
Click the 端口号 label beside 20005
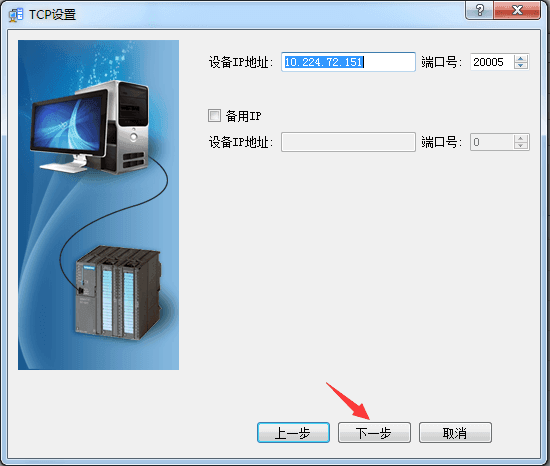pyautogui.click(x=441, y=62)
